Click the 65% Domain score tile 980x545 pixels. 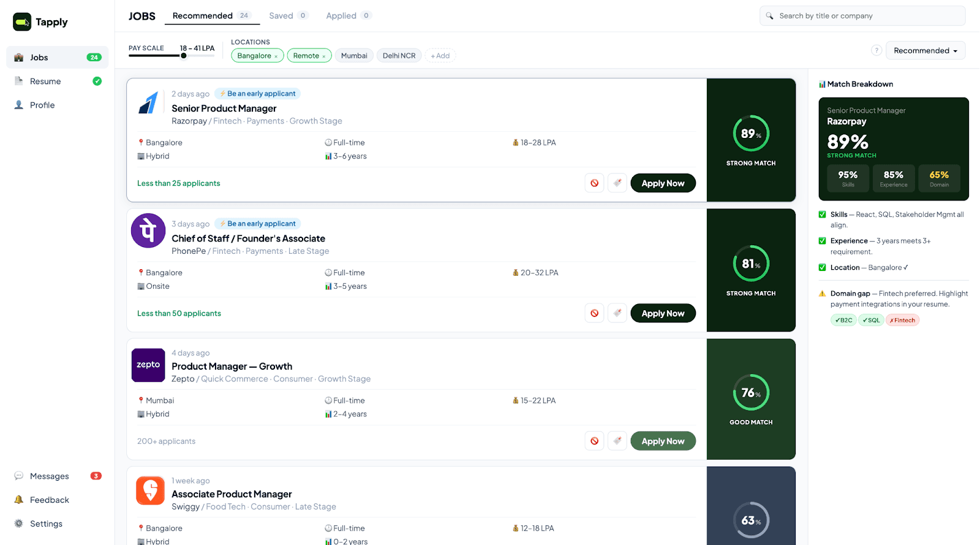(939, 178)
